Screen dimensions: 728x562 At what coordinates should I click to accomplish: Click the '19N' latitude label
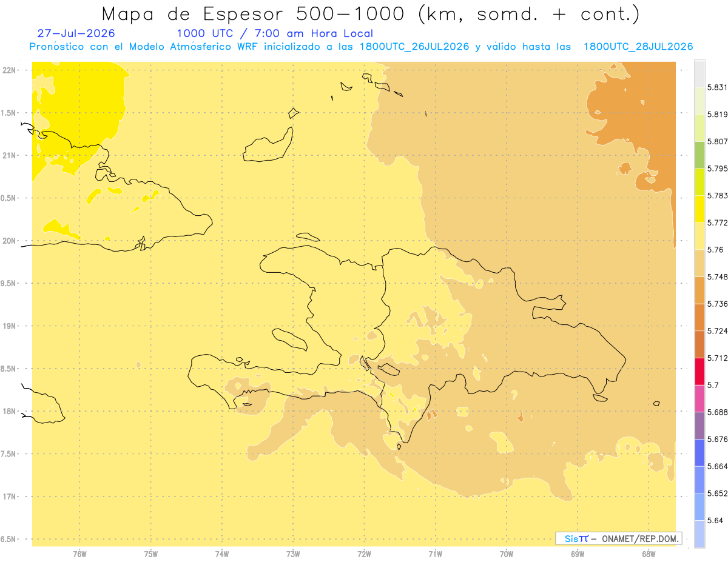tap(8, 326)
